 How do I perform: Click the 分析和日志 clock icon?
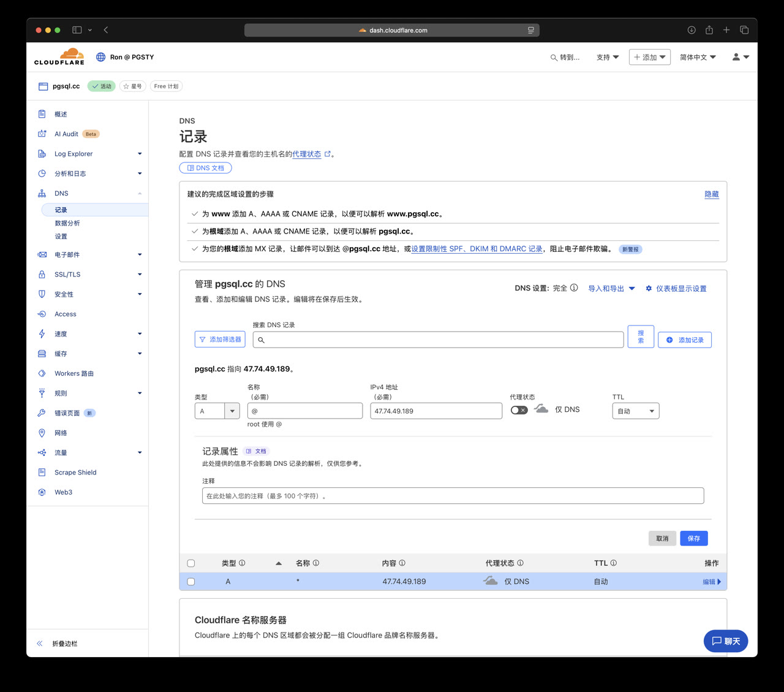[42, 173]
